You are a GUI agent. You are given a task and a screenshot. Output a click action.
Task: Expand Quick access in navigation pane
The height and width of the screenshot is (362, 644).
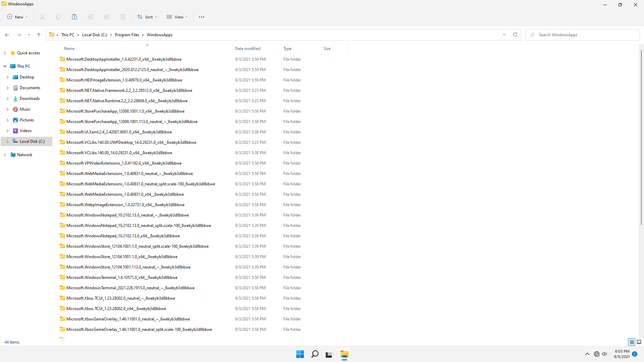tap(5, 53)
